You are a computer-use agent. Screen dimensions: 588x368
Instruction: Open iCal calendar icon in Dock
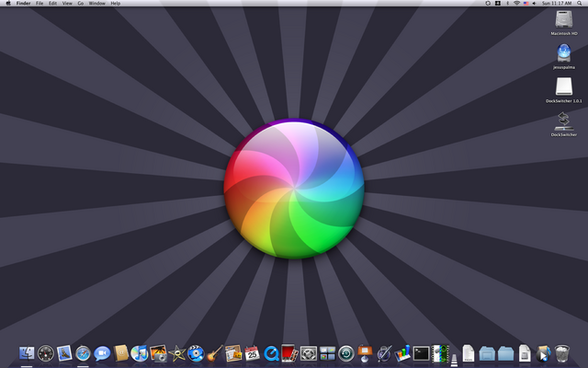(x=252, y=353)
